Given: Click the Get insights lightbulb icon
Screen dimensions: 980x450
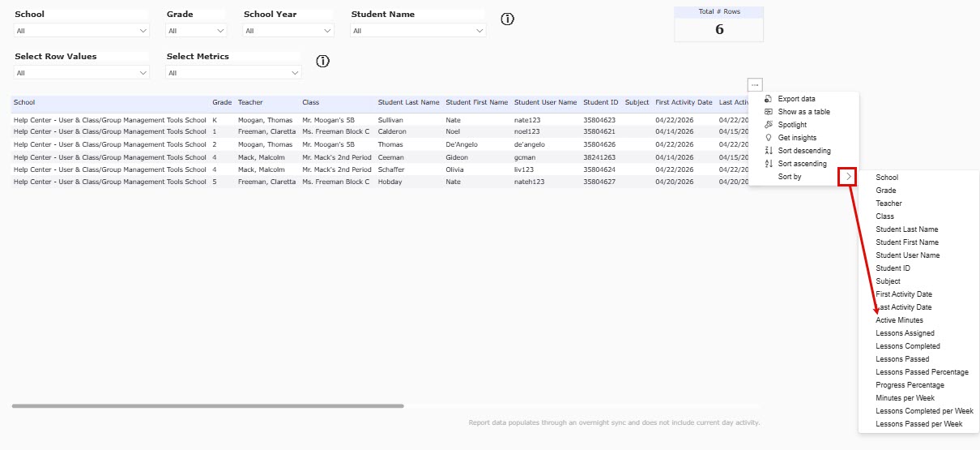Looking at the screenshot, I should 769,138.
